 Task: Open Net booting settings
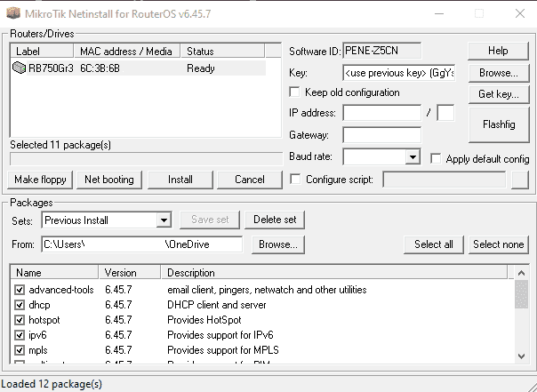(108, 180)
